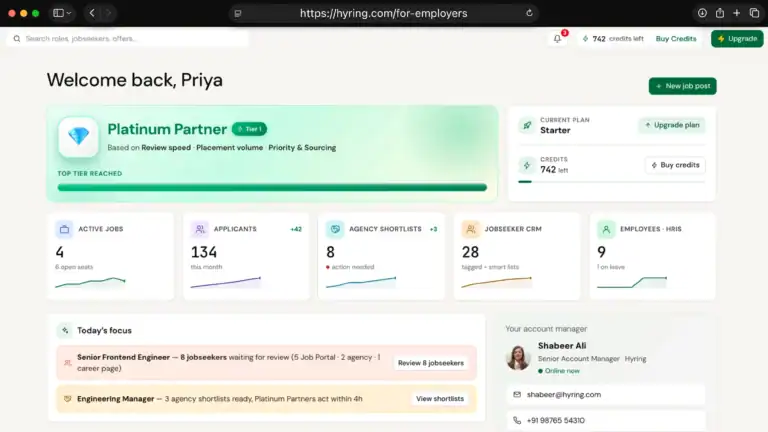Click the View shortlists button
Image resolution: width=768 pixels, height=432 pixels.
pos(440,399)
